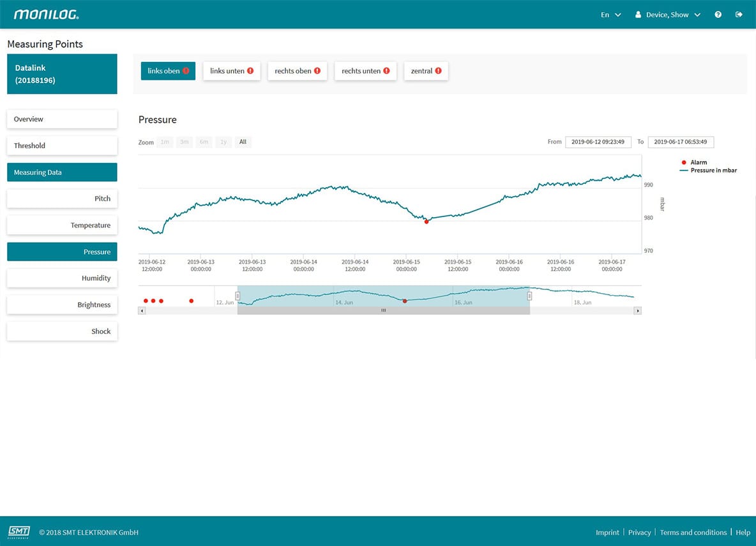This screenshot has width=756, height=546.
Task: Click the navigator right range handle
Action: point(529,296)
